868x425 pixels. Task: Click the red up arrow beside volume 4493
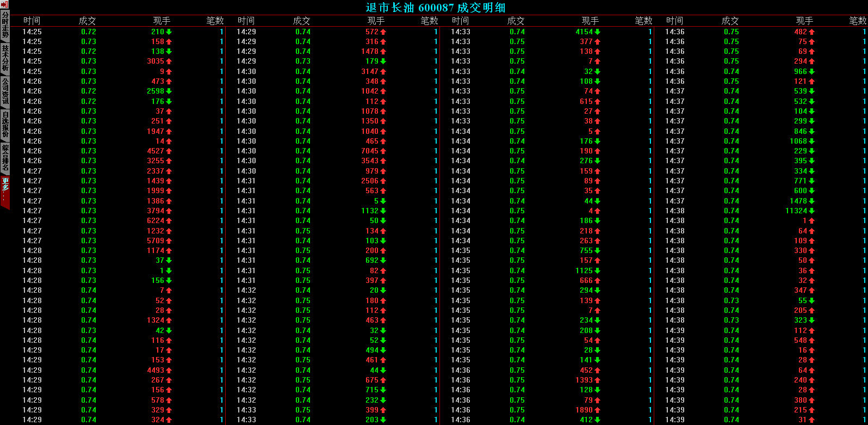coord(169,370)
